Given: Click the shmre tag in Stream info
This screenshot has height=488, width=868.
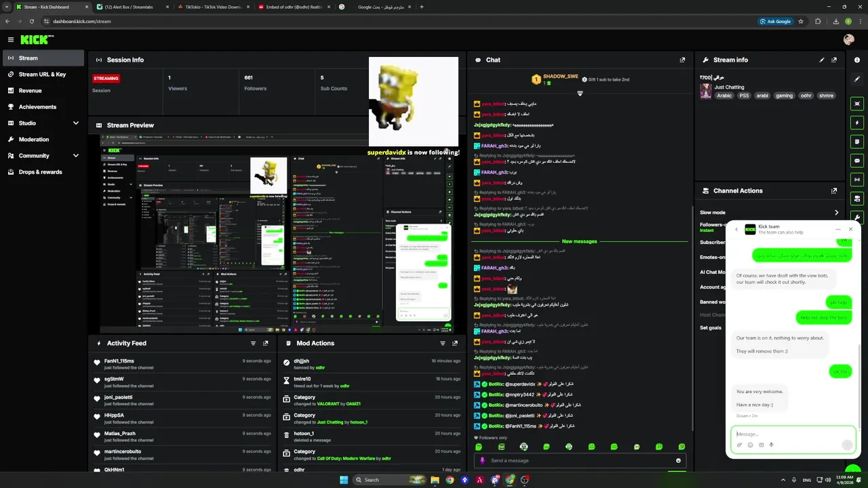Looking at the screenshot, I should (x=826, y=96).
